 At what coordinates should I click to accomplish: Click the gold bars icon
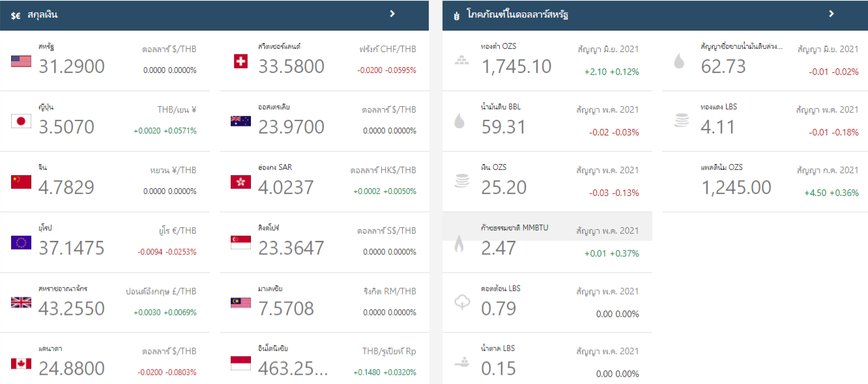pos(461,61)
